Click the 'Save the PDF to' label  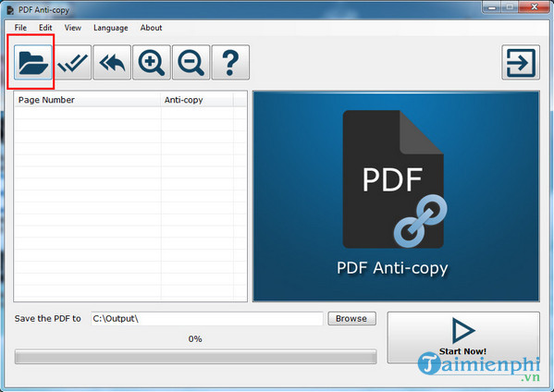click(x=48, y=319)
